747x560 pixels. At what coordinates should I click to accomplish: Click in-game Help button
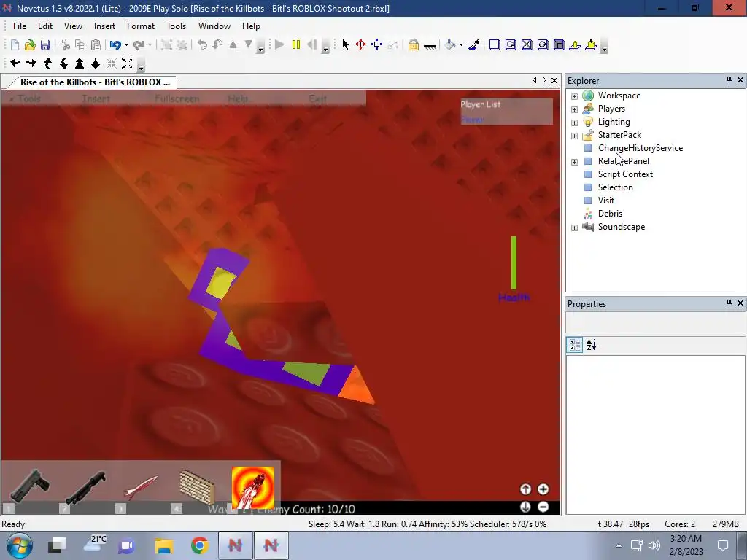click(x=239, y=98)
